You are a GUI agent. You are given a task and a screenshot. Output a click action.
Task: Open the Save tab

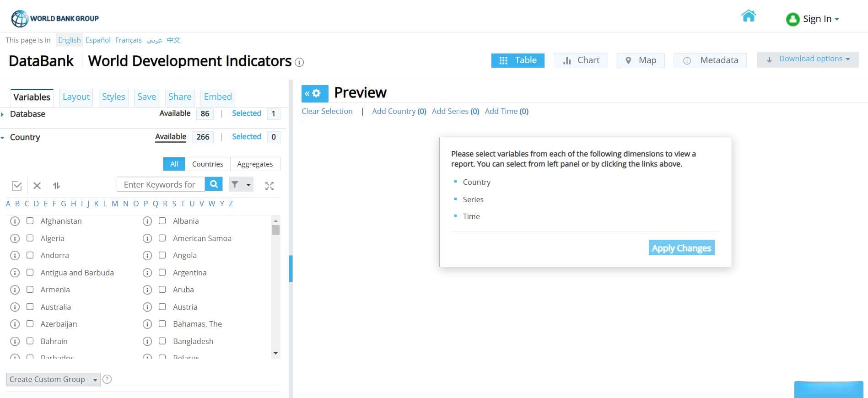point(146,97)
